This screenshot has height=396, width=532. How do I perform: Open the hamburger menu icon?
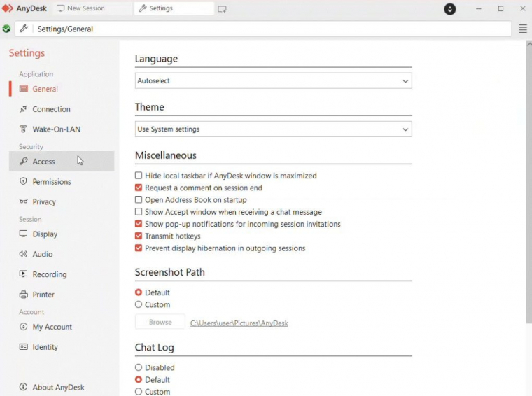click(x=522, y=29)
